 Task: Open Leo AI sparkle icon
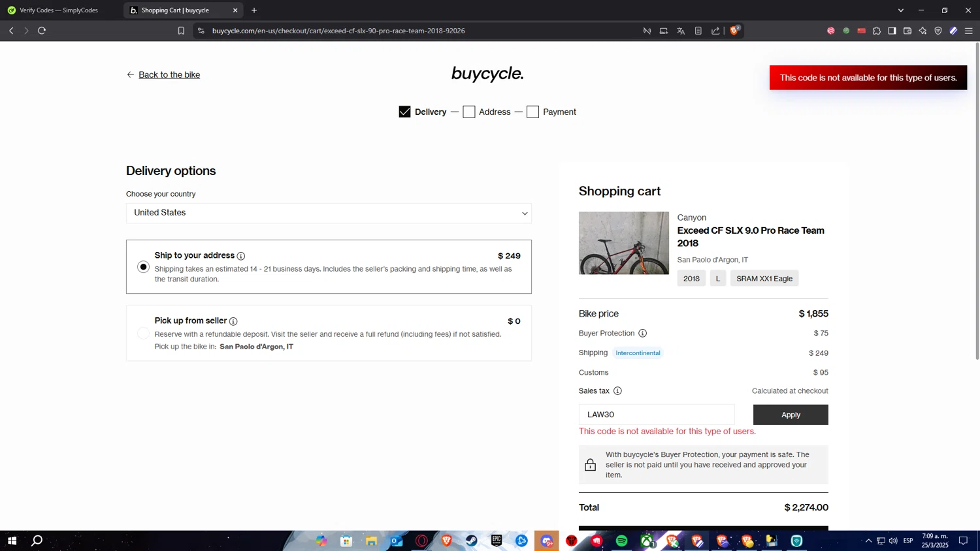coord(923,31)
